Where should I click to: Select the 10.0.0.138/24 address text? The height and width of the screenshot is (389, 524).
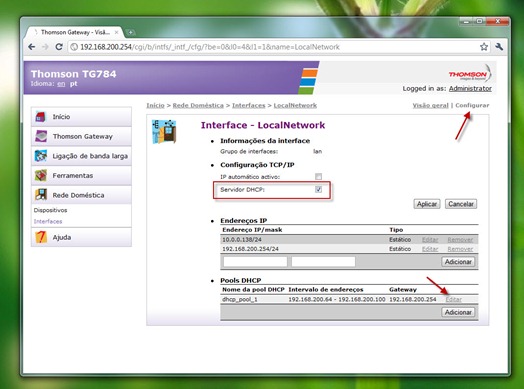242,240
